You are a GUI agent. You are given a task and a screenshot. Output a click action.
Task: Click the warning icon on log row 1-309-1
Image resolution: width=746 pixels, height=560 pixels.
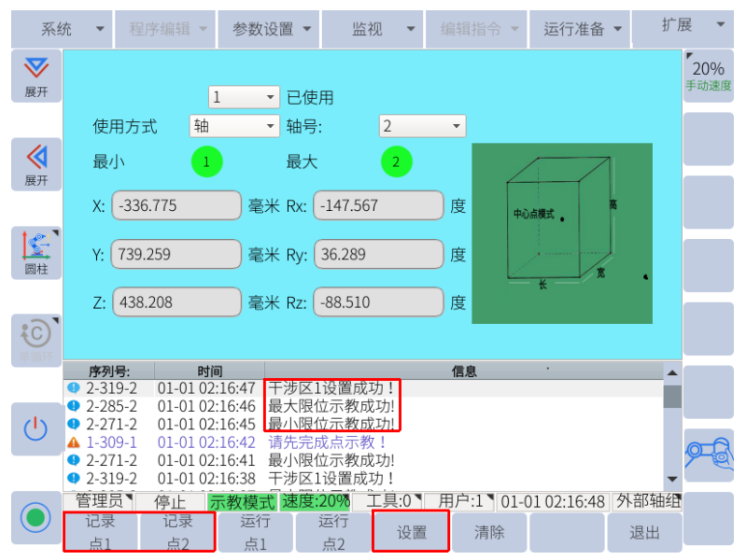74,442
